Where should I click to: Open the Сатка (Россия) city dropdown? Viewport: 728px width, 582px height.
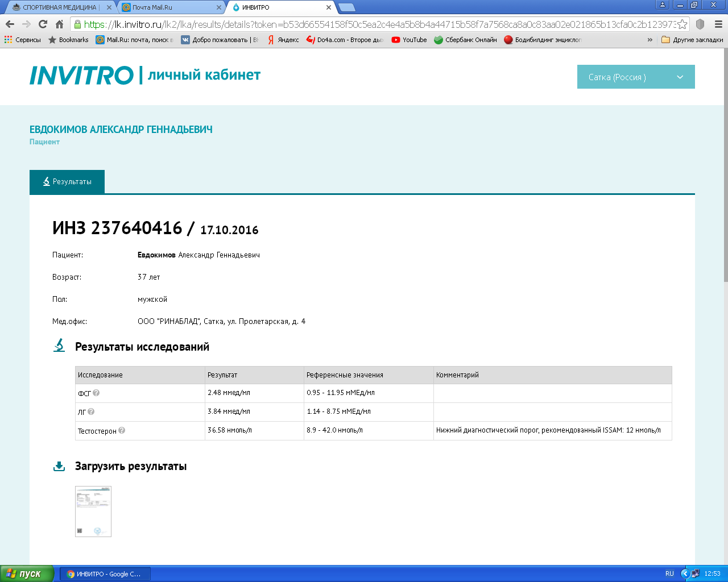click(x=636, y=77)
